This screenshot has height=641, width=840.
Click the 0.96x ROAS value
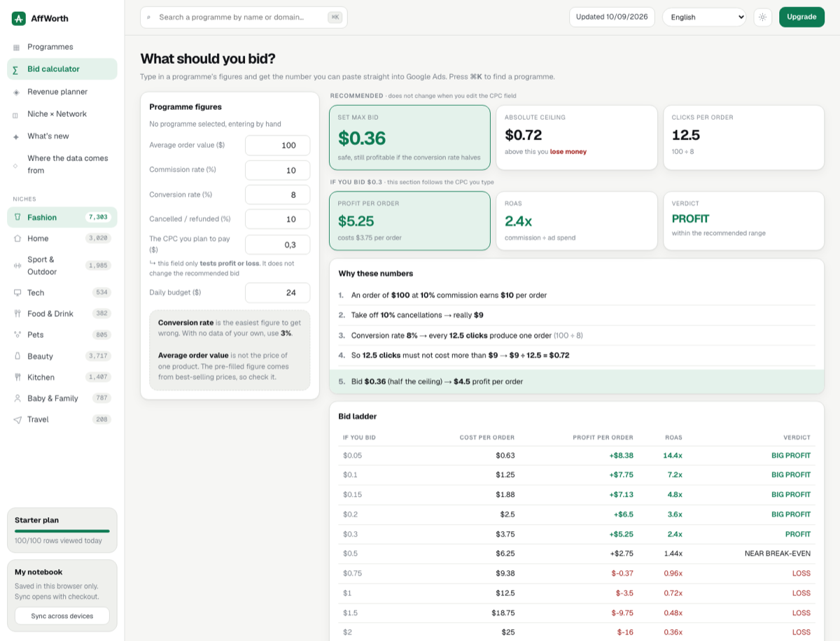click(673, 573)
